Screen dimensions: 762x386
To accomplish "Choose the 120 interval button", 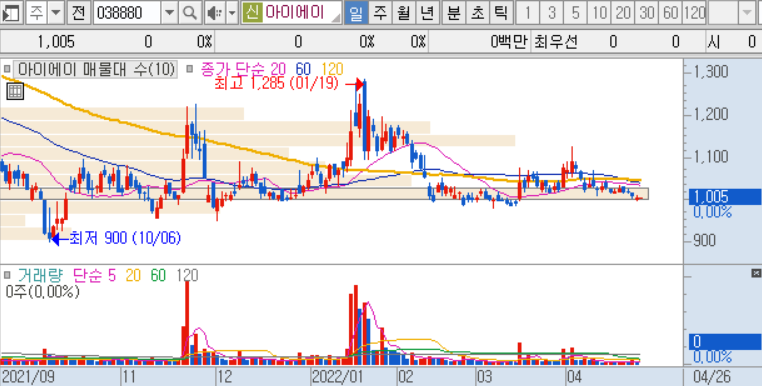I will pos(694,13).
